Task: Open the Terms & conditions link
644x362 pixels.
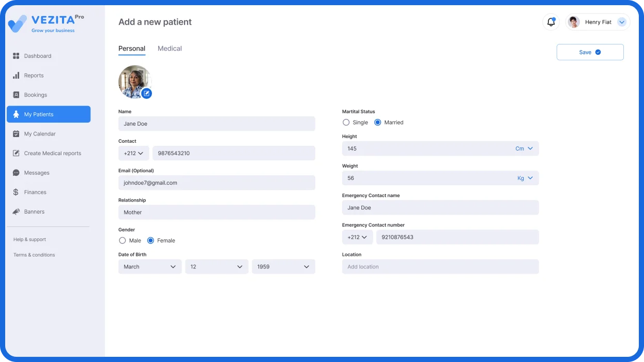Action: [x=34, y=255]
